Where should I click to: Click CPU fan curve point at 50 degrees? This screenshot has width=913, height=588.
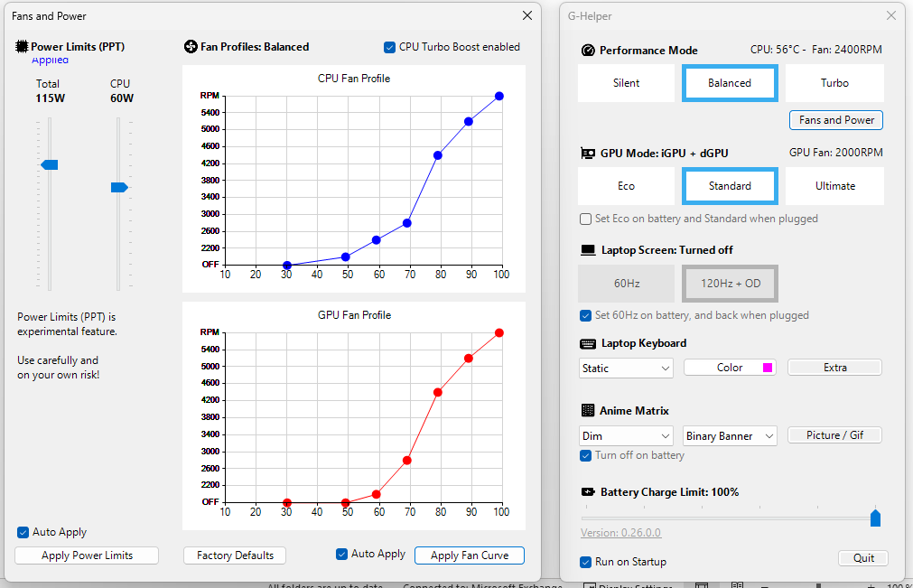(x=346, y=257)
